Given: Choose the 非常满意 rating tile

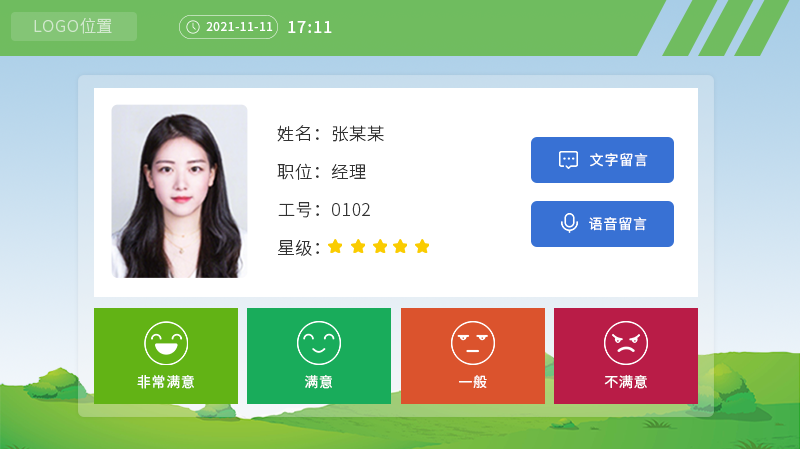Looking at the screenshot, I should (166, 356).
